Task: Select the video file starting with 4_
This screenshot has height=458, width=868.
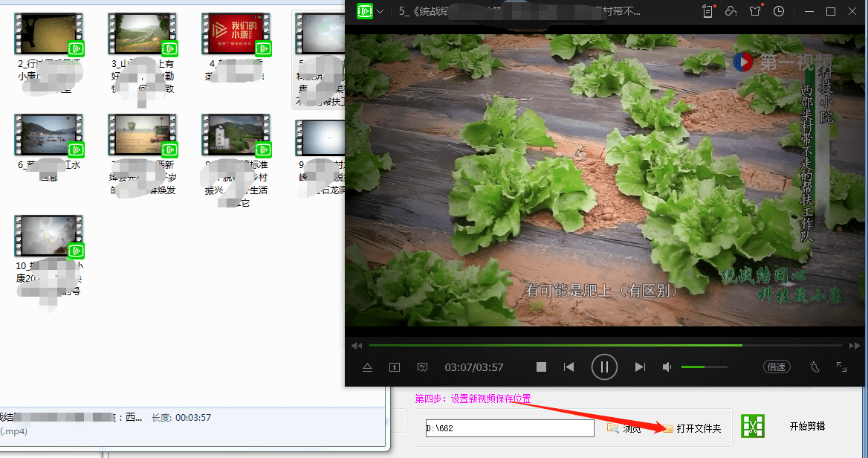Action: pyautogui.click(x=236, y=48)
